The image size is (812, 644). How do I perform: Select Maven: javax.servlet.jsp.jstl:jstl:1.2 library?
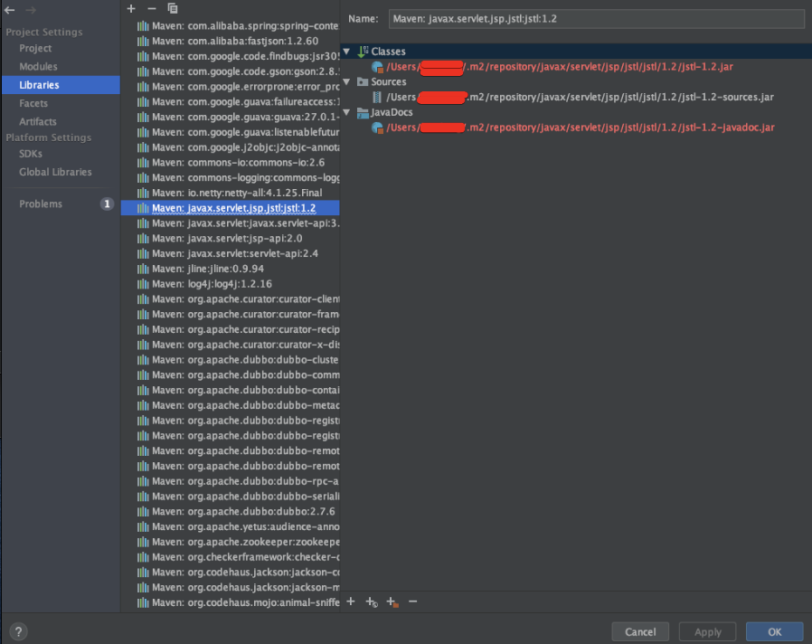pos(231,208)
